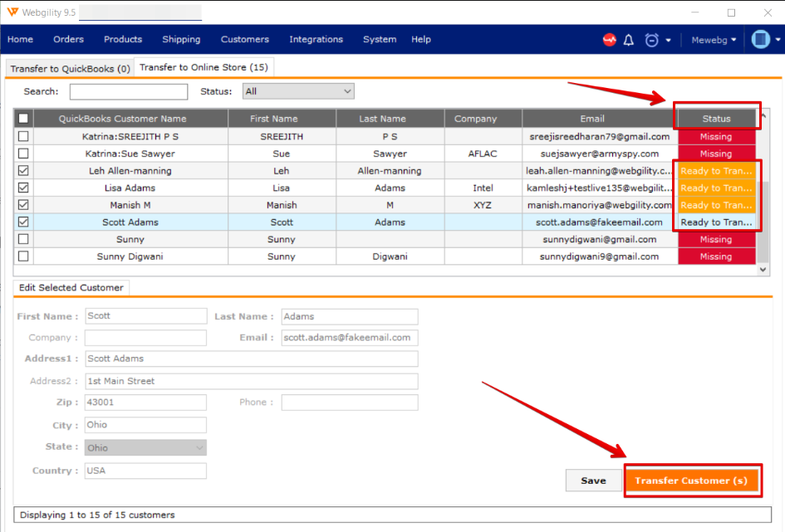
Task: Select the AFLAC company cell
Action: (483, 154)
